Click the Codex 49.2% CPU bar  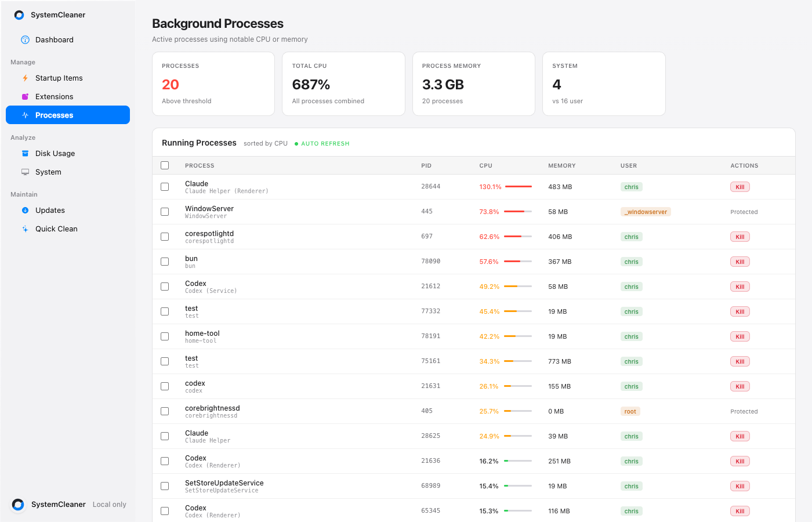pyautogui.click(x=518, y=287)
